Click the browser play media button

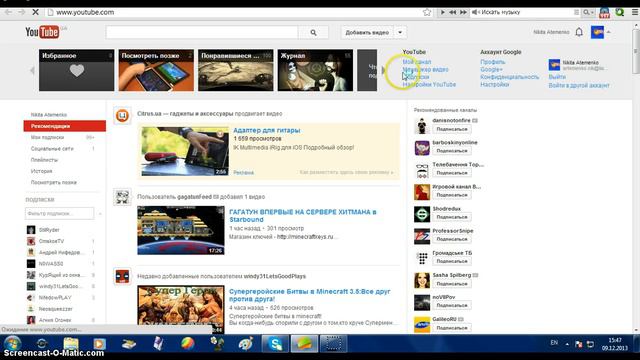point(442,12)
